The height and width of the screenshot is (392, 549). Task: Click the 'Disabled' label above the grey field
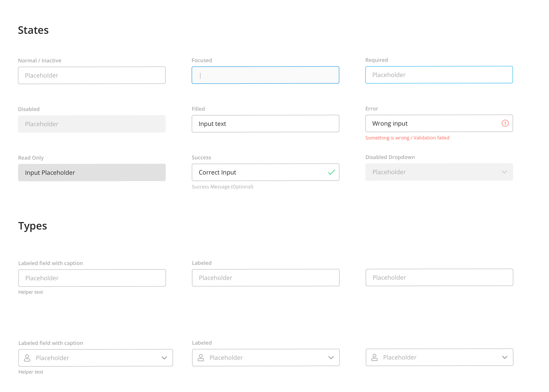click(x=29, y=109)
